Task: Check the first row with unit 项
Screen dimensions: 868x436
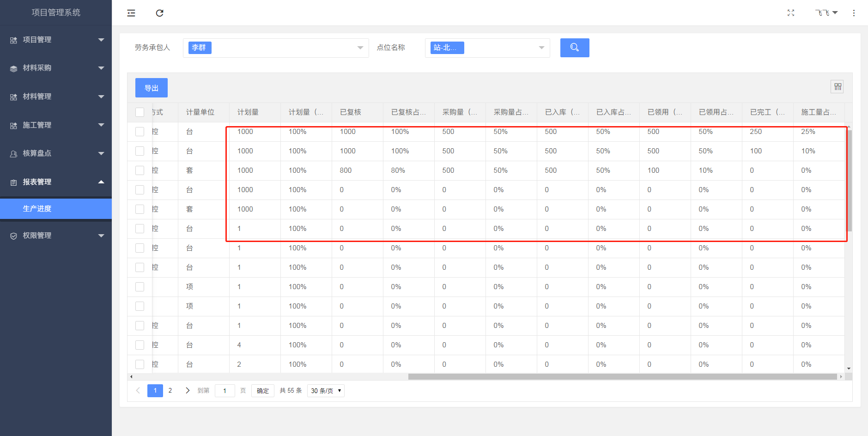Action: (140, 287)
